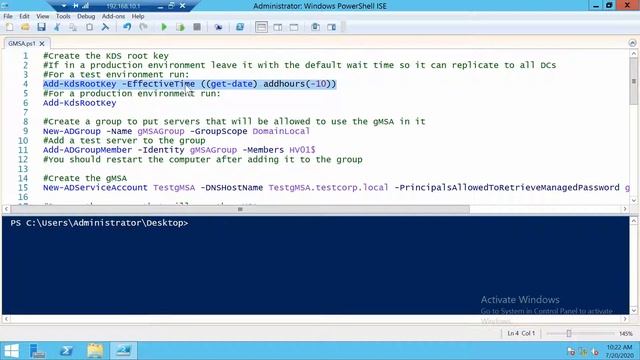Show script pane top layout icon
Image resolution: width=640 pixels, height=360 pixels.
(261, 27)
